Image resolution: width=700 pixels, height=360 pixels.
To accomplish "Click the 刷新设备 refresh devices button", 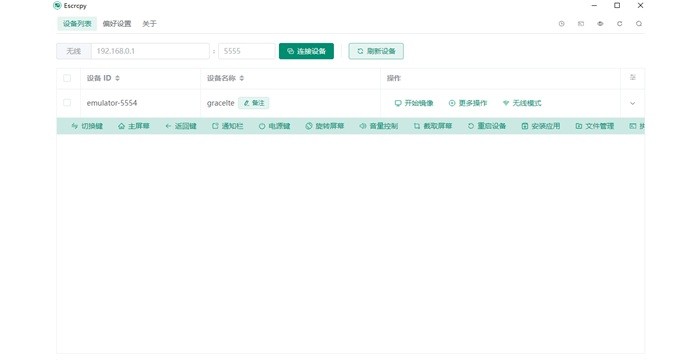I will point(376,51).
